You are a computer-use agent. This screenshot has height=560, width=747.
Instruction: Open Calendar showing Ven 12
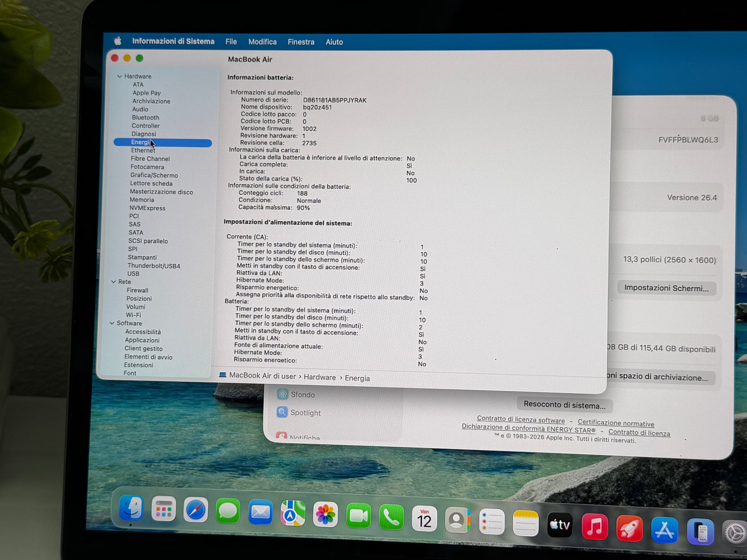(424, 519)
